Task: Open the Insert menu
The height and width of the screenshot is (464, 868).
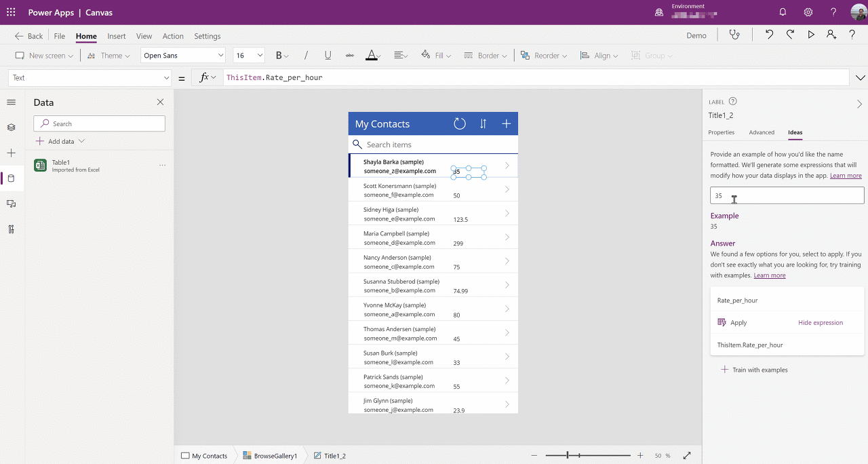Action: 116,36
